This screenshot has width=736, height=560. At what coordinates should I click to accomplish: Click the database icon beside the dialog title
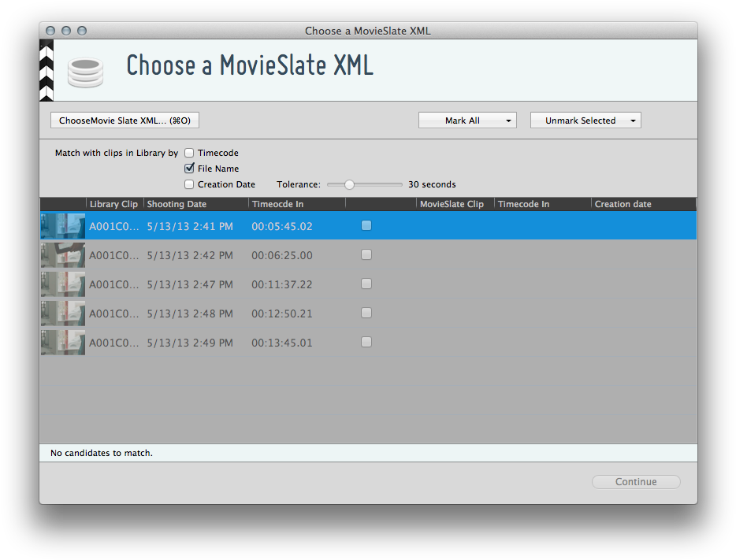(x=85, y=70)
